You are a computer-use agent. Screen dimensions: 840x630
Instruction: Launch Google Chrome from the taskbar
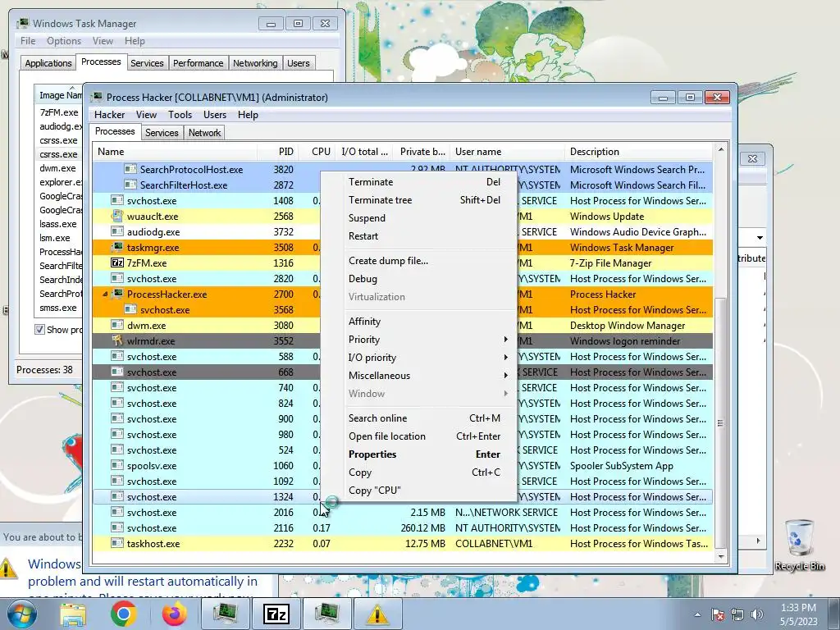[x=124, y=614]
